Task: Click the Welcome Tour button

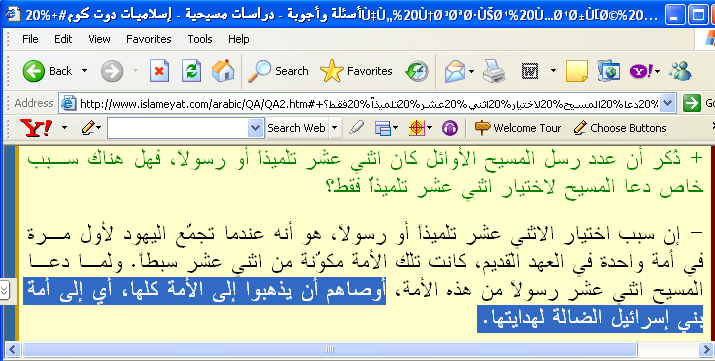Action: 518,128
